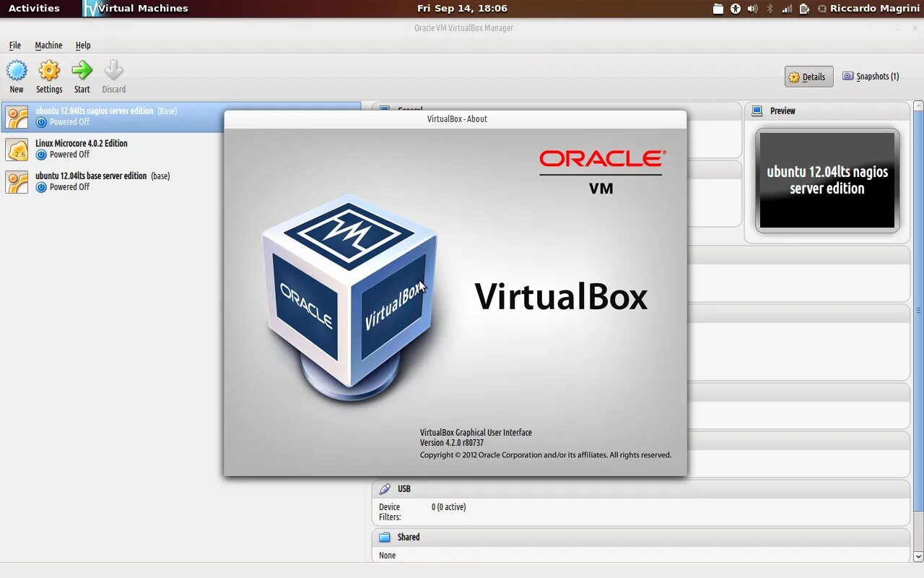Click the large VirtualBox text in About dialog

[561, 297]
